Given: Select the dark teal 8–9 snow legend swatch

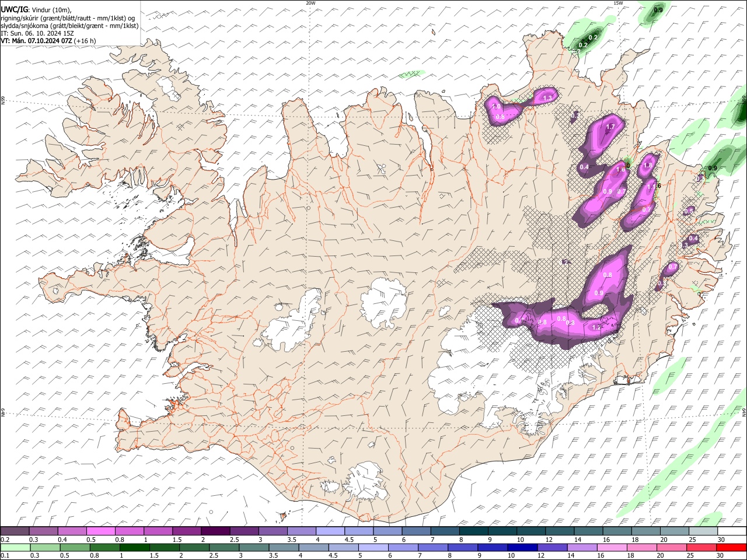Looking at the screenshot, I should (x=473, y=531).
